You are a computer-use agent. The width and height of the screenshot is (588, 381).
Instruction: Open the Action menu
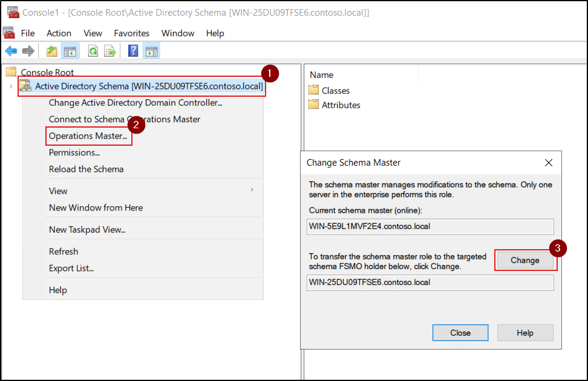(x=59, y=33)
